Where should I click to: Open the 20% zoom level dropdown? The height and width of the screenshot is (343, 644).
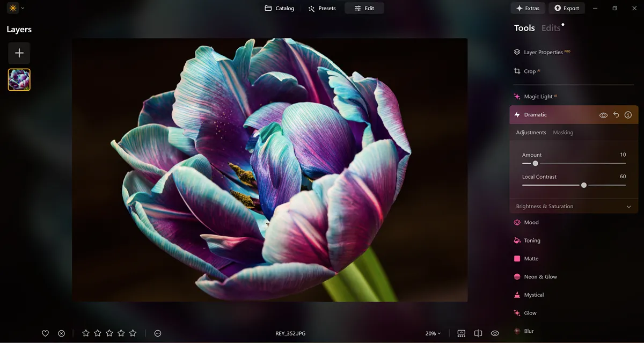tap(433, 333)
